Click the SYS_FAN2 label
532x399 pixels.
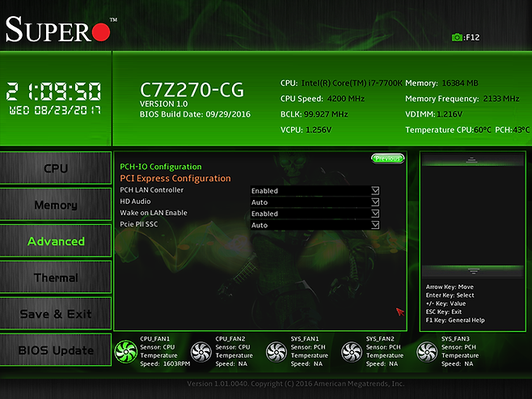[x=380, y=338]
